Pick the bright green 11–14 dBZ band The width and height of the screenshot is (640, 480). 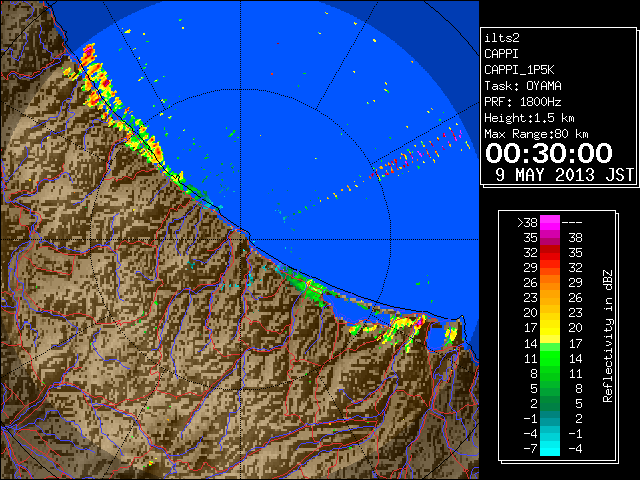550,358
